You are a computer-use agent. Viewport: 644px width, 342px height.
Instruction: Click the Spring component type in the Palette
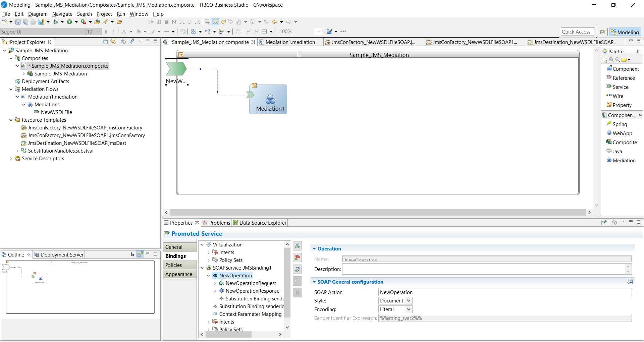[619, 124]
